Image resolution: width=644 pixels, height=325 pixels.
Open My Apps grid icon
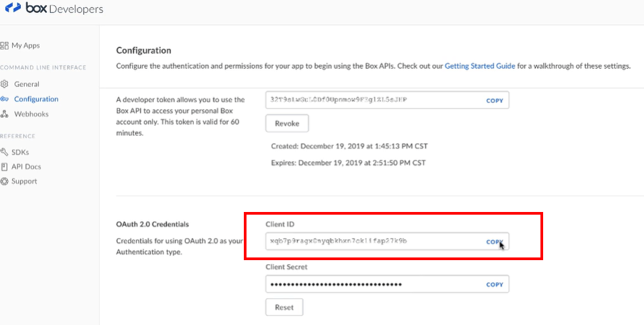click(x=5, y=45)
